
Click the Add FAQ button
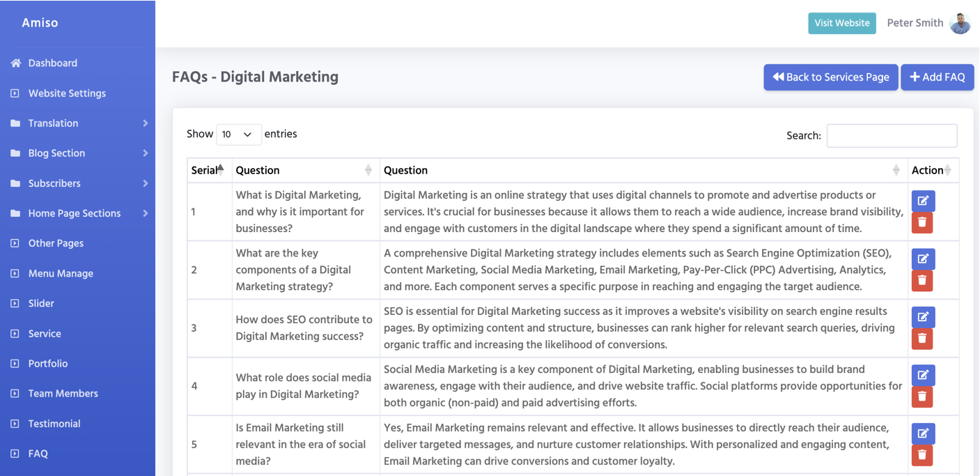[937, 77]
